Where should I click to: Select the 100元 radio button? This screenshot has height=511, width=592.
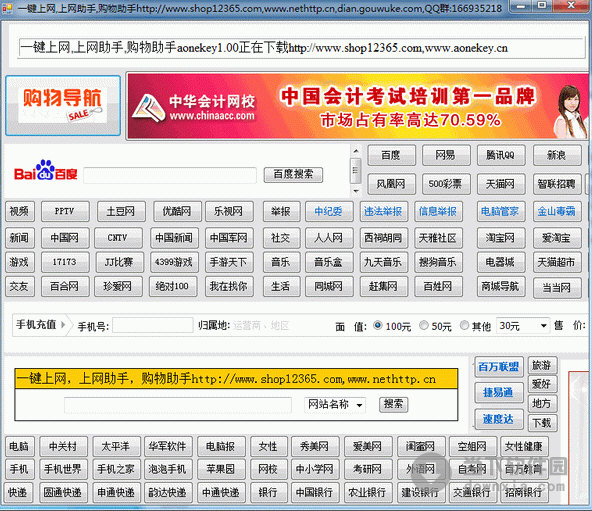click(x=378, y=326)
